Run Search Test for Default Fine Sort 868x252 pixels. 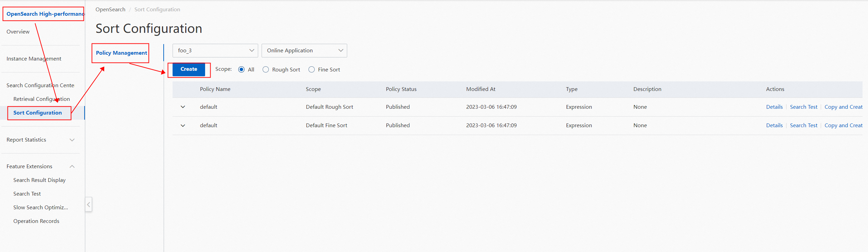click(x=804, y=125)
